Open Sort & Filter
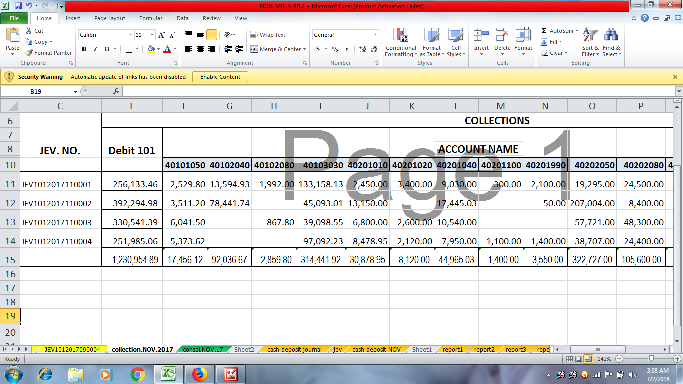683x384 pixels. click(590, 42)
